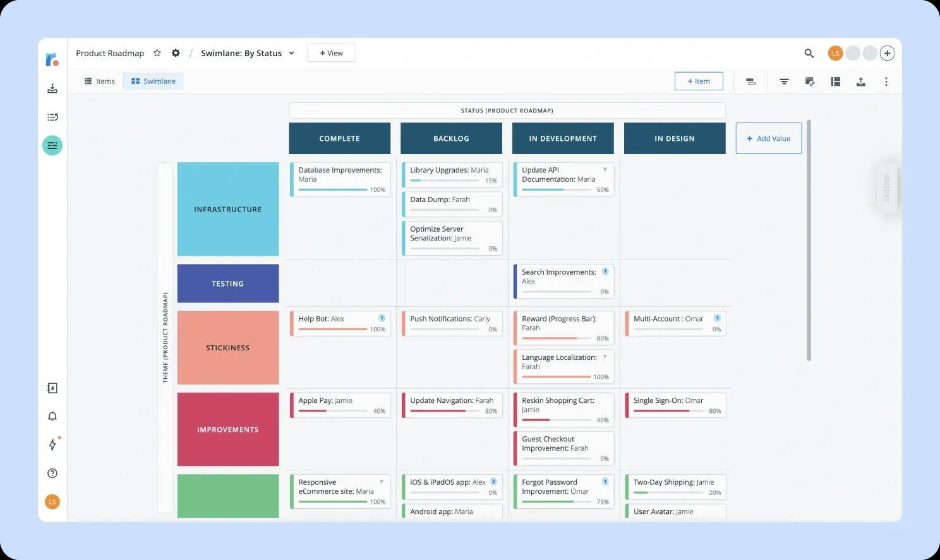Open the Library Upgrades card
Viewport: 940px width, 560px height.
(452, 175)
